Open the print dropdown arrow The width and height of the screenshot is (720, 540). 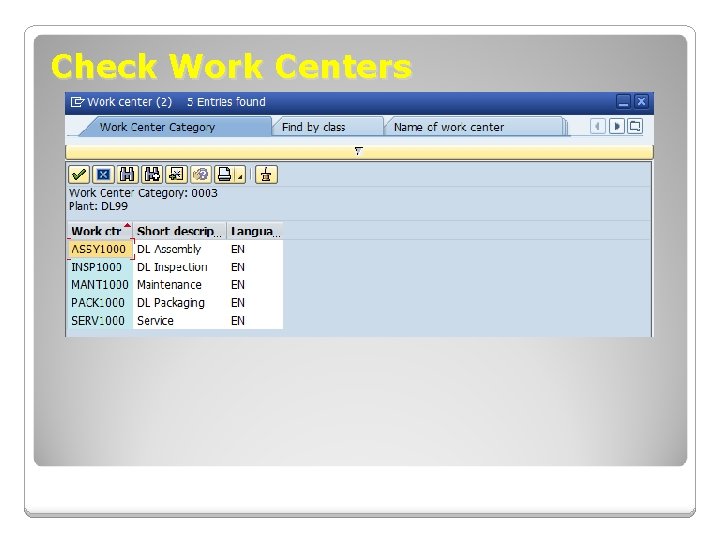(x=240, y=176)
